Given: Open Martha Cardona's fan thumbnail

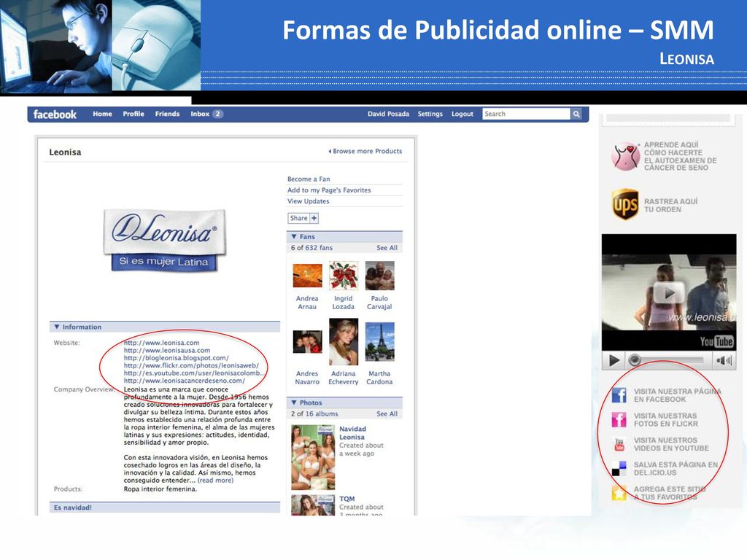Looking at the screenshot, I should 379,342.
